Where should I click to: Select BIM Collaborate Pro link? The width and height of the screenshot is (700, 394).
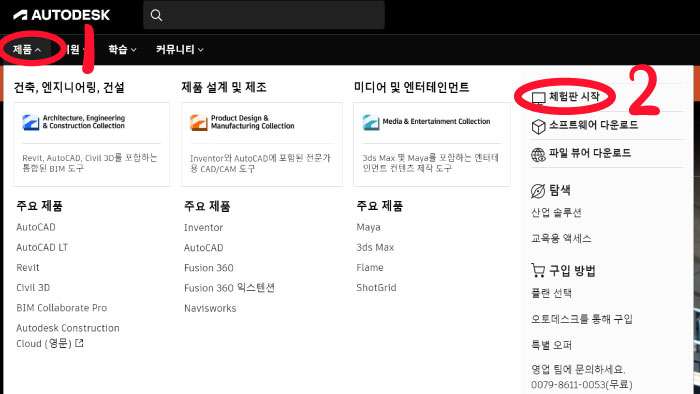point(62,307)
